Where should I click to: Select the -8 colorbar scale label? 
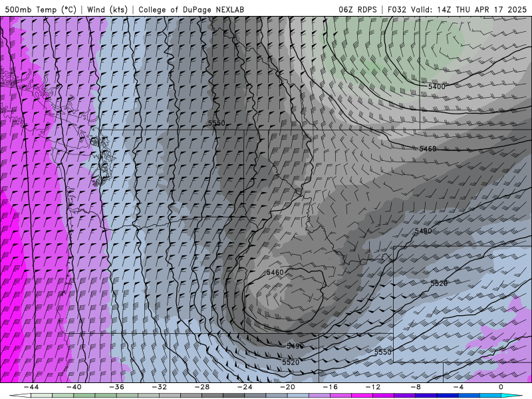(x=416, y=387)
